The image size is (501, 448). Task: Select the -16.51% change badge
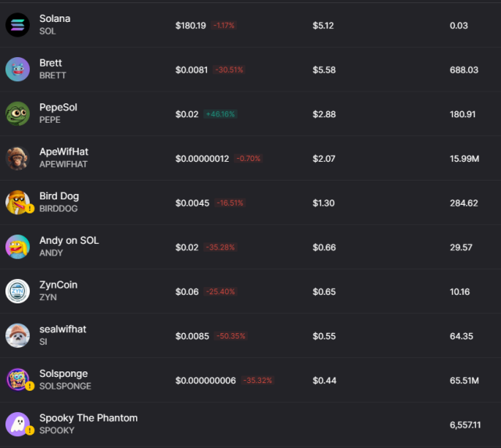tap(230, 203)
